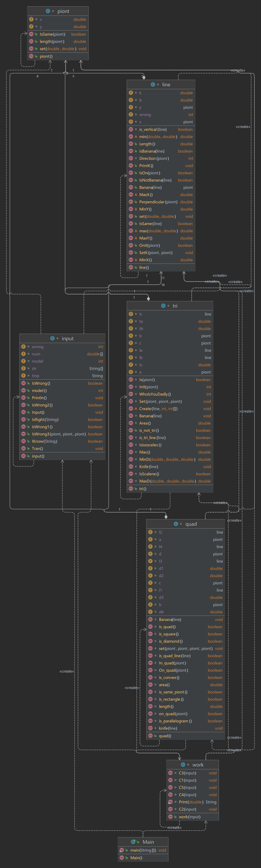Select the line class title
261x868 pixels.
[x=166, y=85]
